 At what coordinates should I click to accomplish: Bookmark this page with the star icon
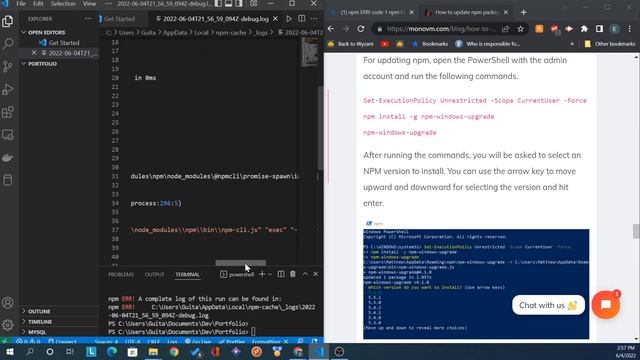(520, 29)
